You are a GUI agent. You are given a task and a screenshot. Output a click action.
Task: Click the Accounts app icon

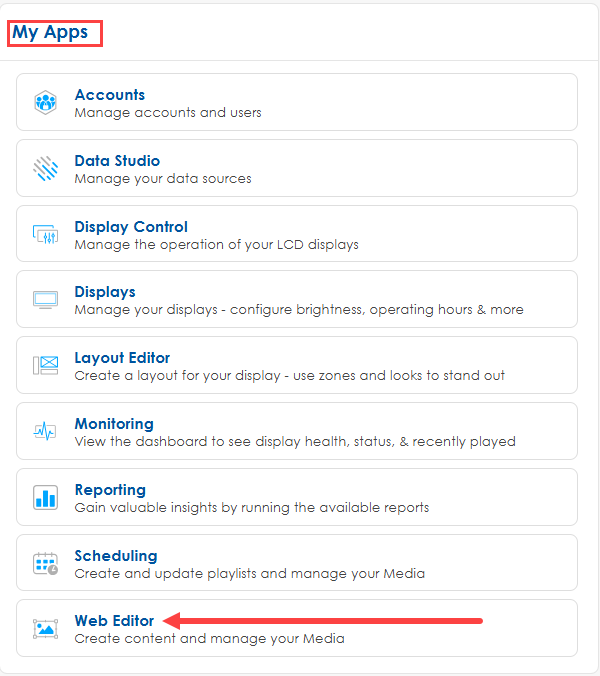coord(45,103)
